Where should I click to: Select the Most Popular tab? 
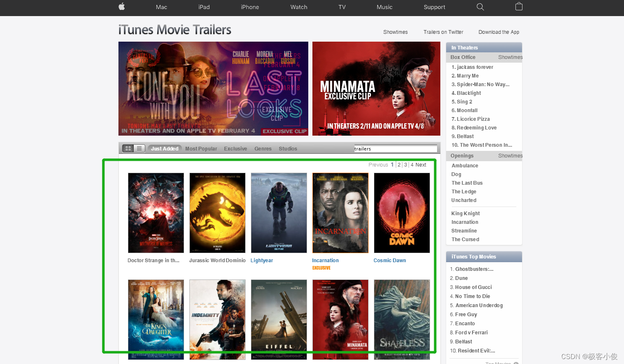201,149
